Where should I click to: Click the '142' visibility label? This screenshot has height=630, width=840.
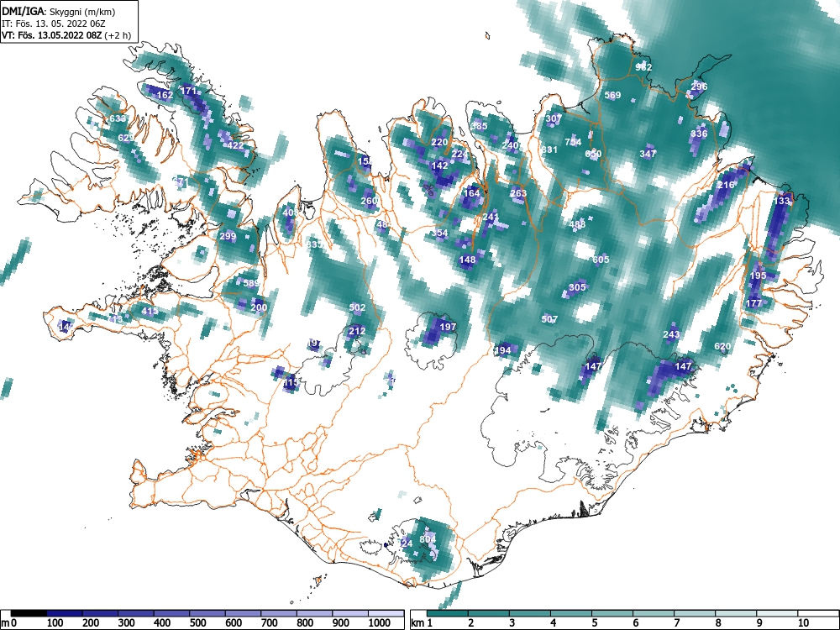coord(440,165)
